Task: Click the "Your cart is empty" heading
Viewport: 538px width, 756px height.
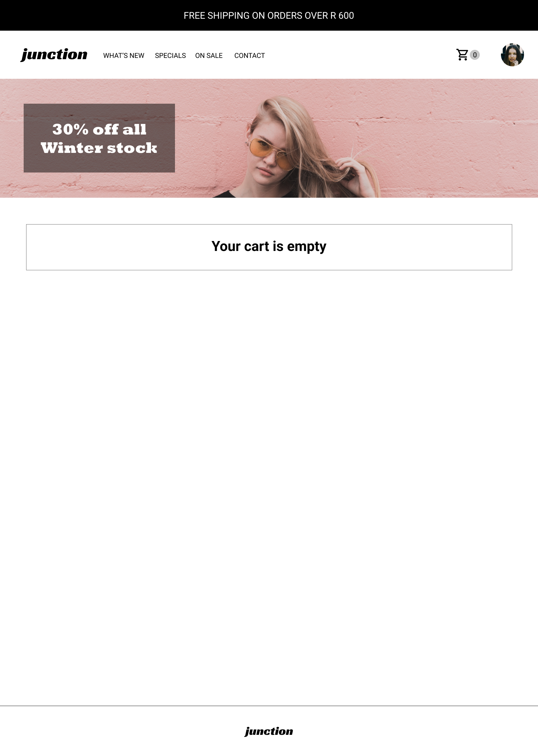Action: coord(269,247)
